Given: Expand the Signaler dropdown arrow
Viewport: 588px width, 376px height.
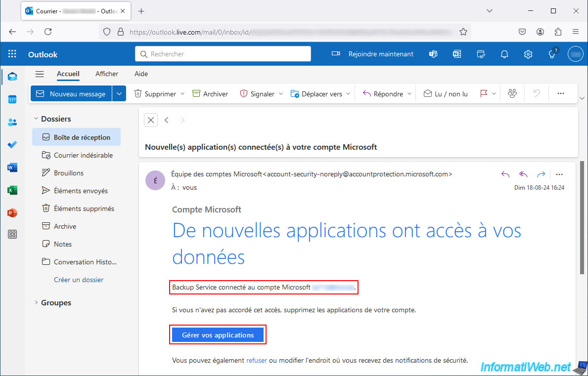Looking at the screenshot, I should pyautogui.click(x=281, y=93).
